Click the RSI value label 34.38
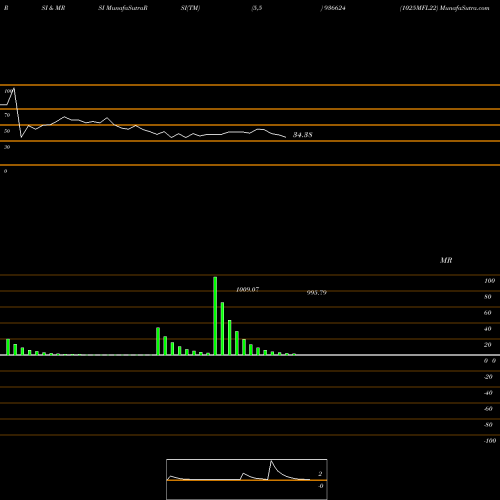This screenshot has height=500, width=500. pyautogui.click(x=302, y=135)
